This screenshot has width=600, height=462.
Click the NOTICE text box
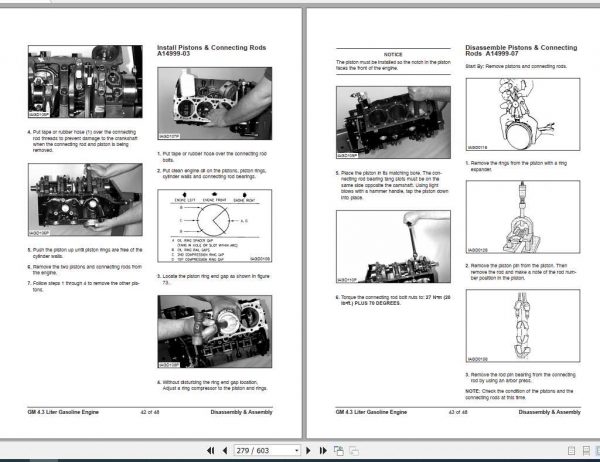point(393,61)
